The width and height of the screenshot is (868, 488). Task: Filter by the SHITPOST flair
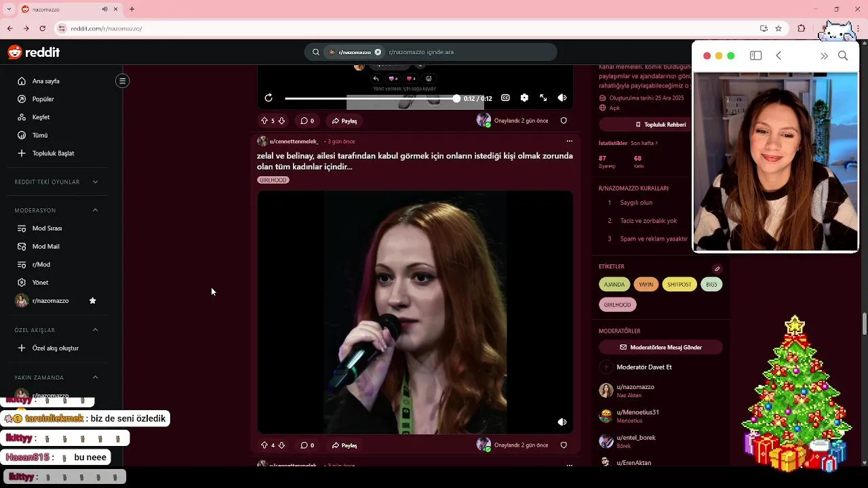point(679,285)
